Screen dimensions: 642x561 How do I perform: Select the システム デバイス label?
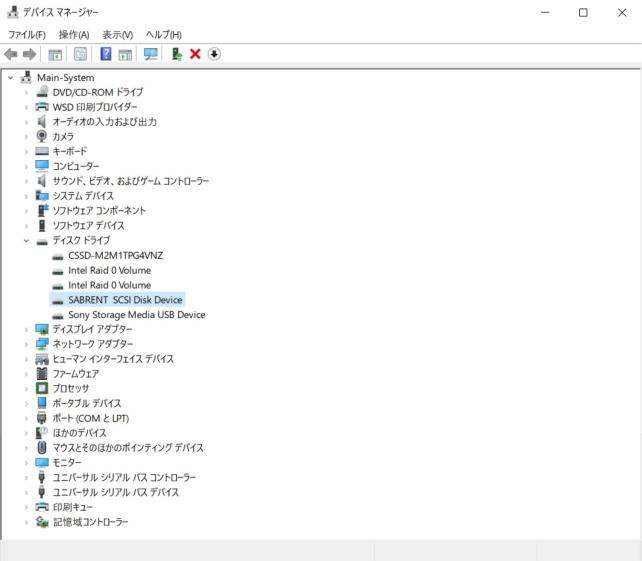(x=83, y=196)
